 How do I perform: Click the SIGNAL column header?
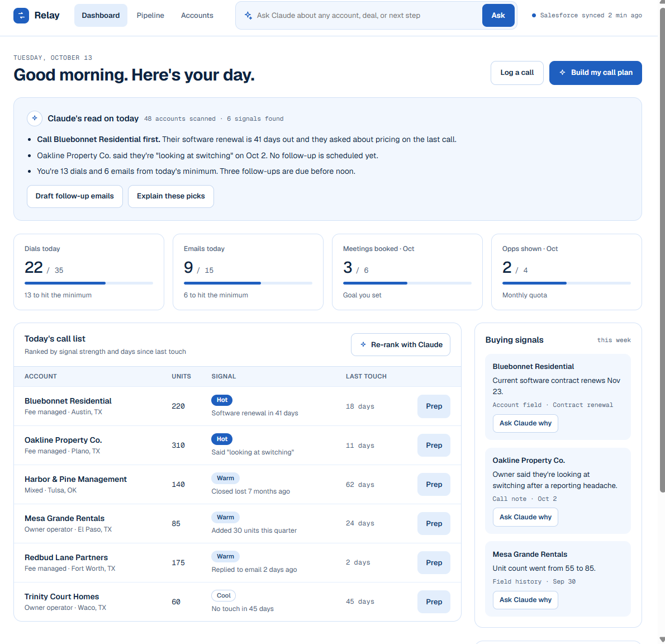click(224, 376)
